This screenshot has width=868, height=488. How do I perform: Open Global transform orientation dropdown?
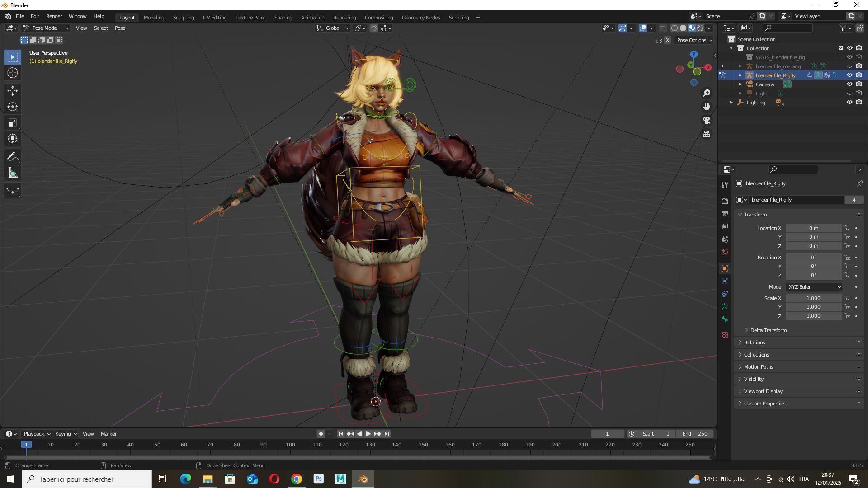point(333,28)
